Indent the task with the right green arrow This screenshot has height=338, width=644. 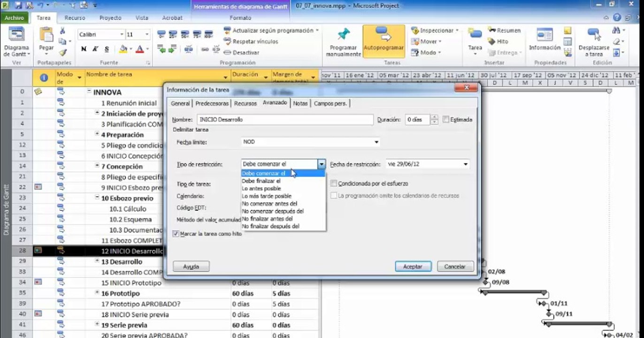(x=174, y=49)
